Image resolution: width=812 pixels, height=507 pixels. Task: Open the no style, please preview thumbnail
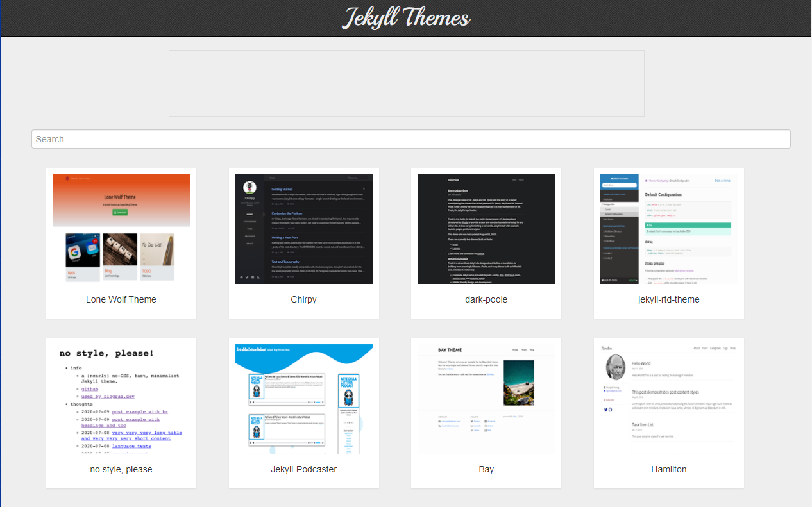(121, 397)
